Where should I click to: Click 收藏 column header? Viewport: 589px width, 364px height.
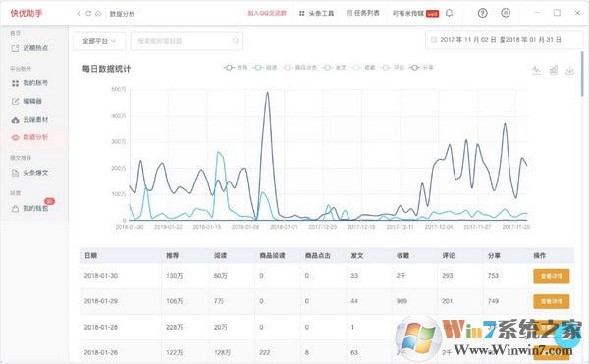click(403, 255)
